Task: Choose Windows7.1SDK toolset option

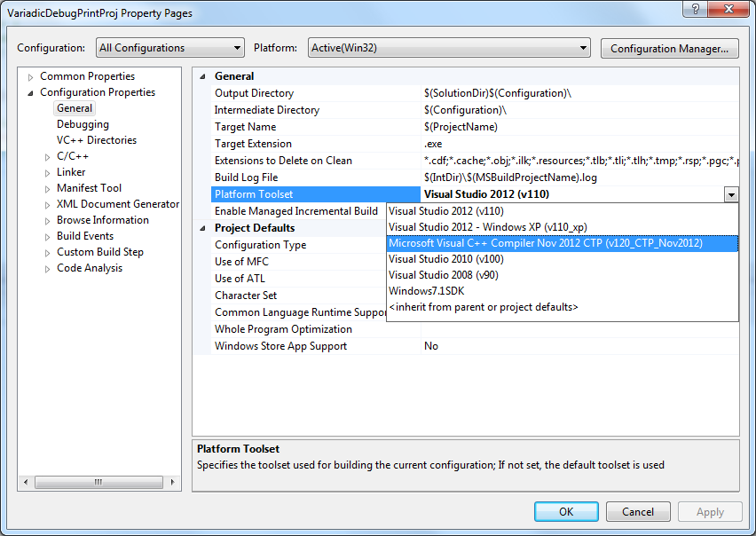Action: pos(563,291)
